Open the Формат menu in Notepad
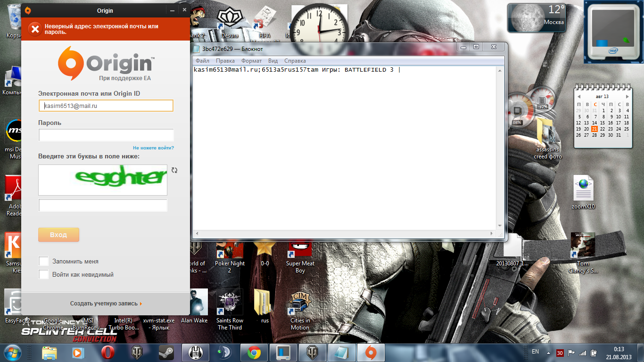The image size is (644, 362). [x=251, y=61]
